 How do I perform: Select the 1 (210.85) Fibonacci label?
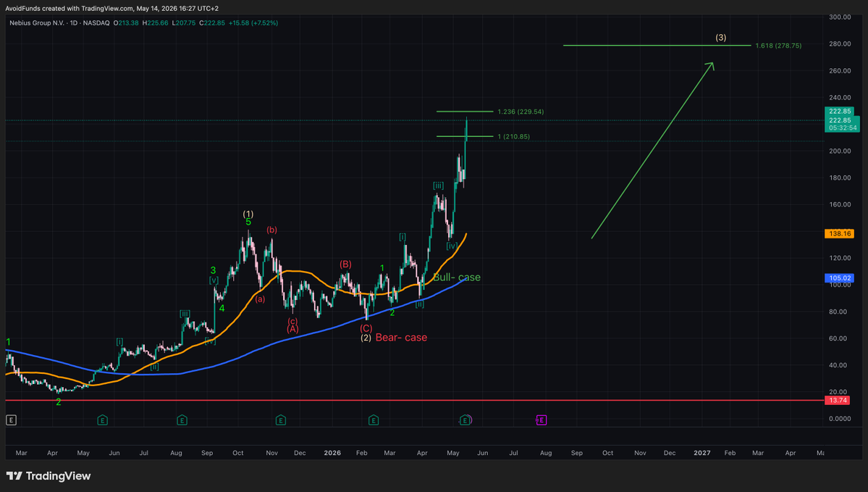[x=514, y=137]
